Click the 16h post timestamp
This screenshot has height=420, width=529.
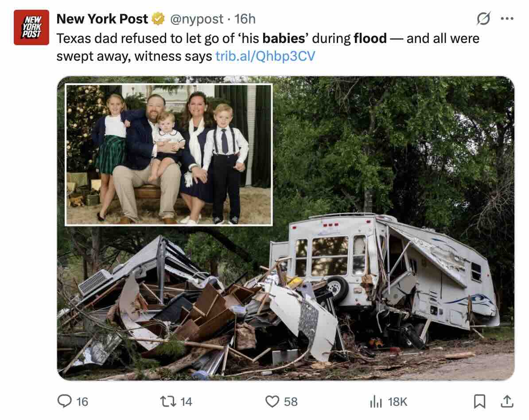[x=245, y=19]
